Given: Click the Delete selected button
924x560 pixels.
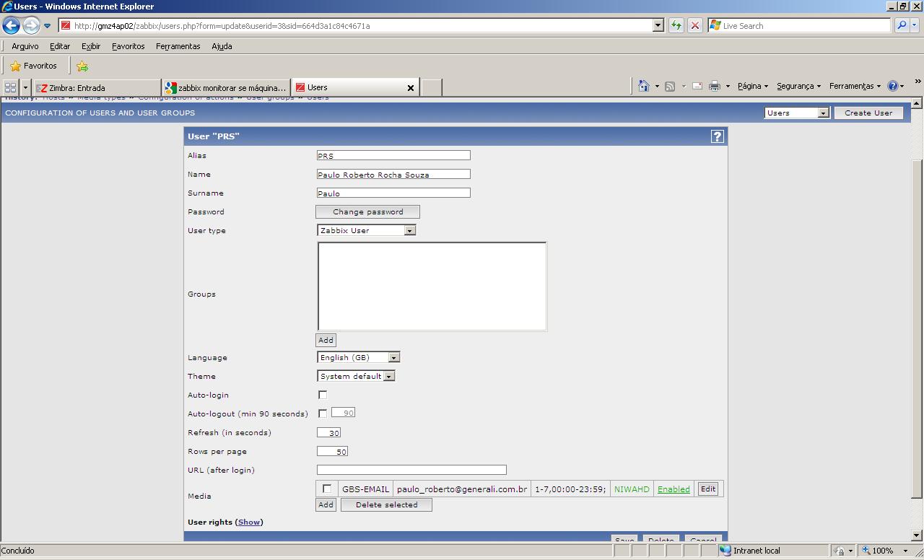Looking at the screenshot, I should tap(386, 504).
